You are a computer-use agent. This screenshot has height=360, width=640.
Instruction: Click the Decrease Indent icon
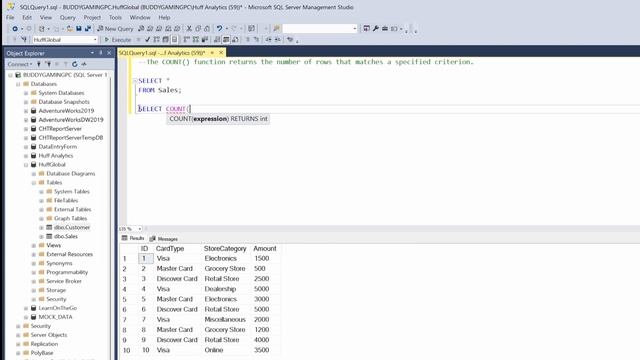click(x=268, y=40)
